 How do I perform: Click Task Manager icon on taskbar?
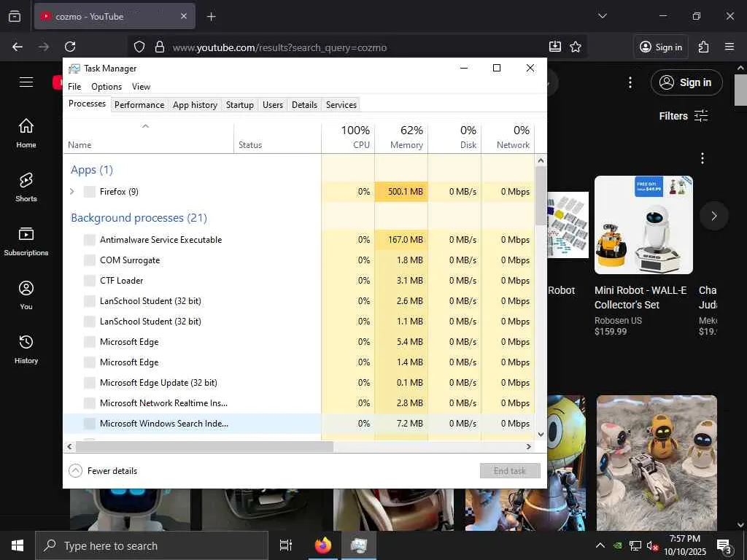tap(358, 545)
